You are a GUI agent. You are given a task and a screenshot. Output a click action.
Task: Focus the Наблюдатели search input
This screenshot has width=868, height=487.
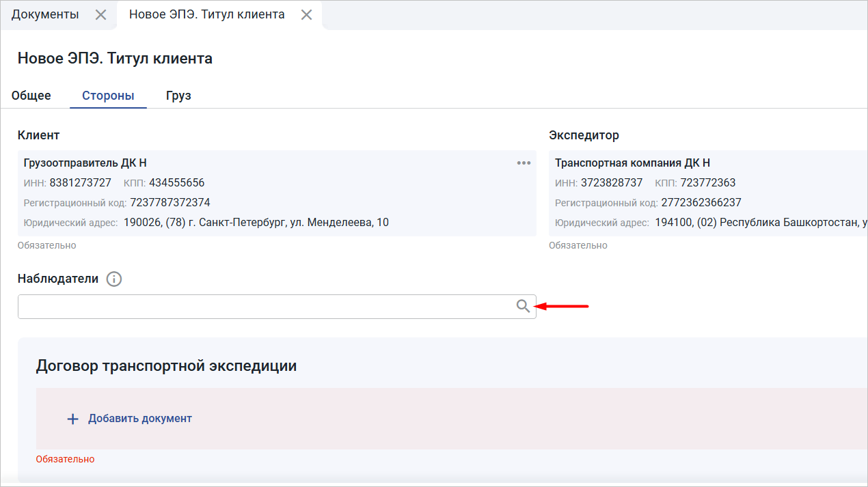[x=277, y=307]
